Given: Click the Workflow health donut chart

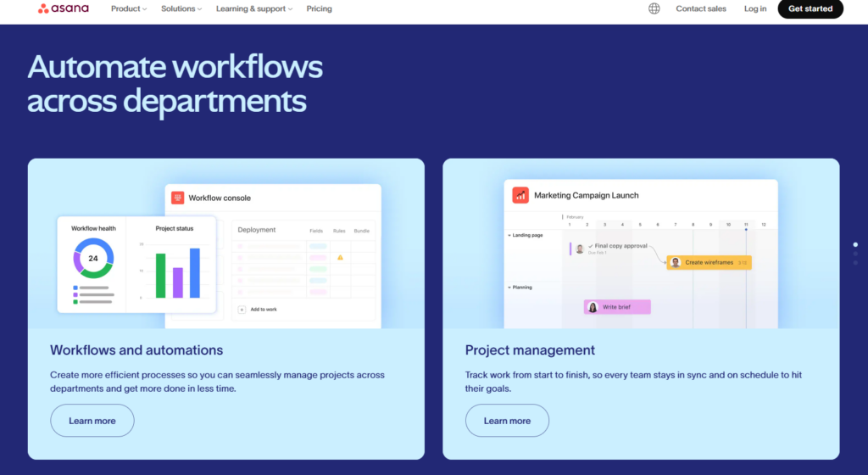Looking at the screenshot, I should [93, 258].
